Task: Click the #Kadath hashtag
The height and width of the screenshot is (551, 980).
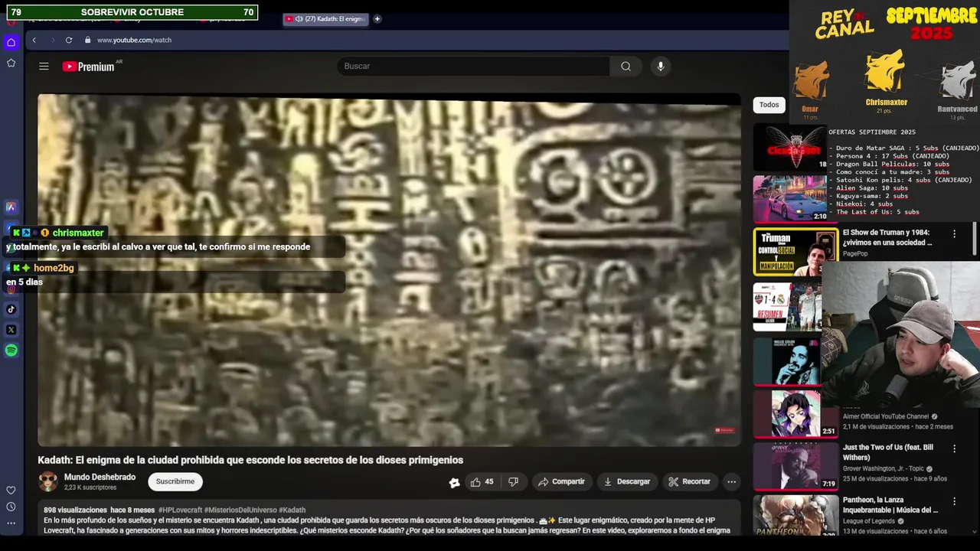Action: click(x=292, y=510)
